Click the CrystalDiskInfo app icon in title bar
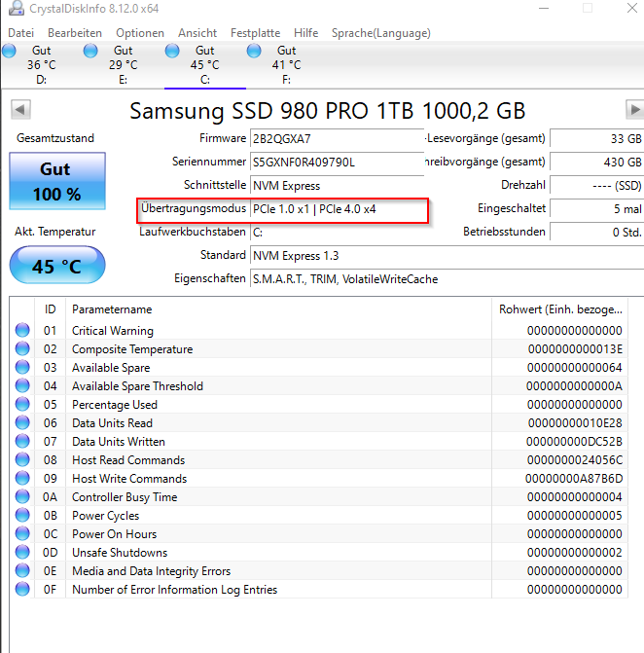644x653 pixels. tap(16, 8)
